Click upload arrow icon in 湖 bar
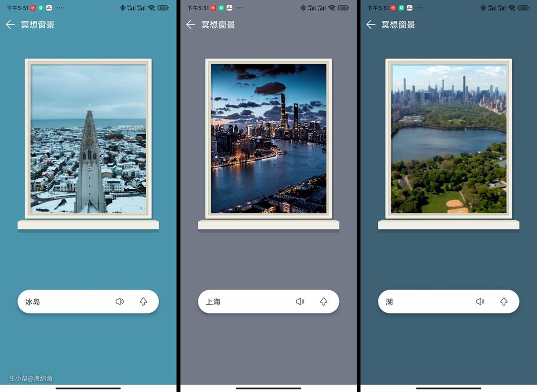Viewport: 537px width, 392px height. [504, 302]
